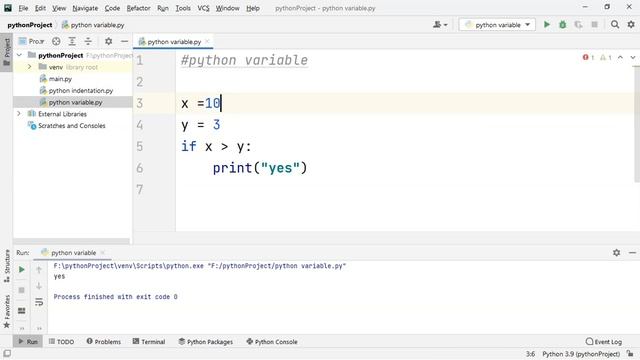This screenshot has height=360, width=640.
Task: Go to previous highlighted error arrow
Action: (x=620, y=58)
